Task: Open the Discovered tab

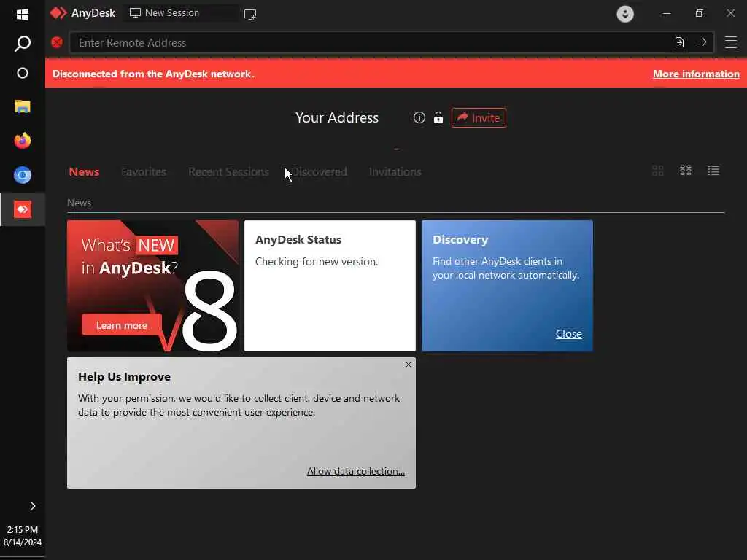Action: [x=320, y=172]
